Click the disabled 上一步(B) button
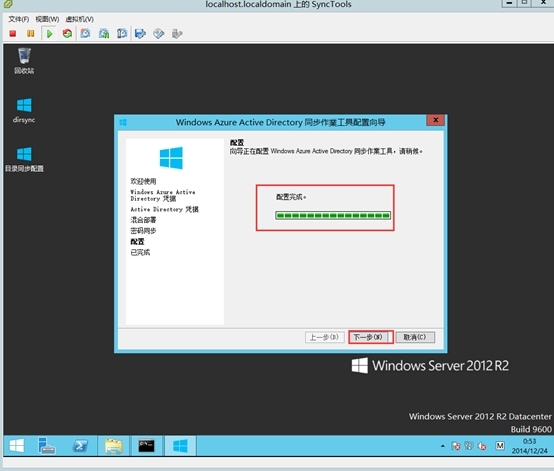Screen dimensions: 554x471 point(324,337)
